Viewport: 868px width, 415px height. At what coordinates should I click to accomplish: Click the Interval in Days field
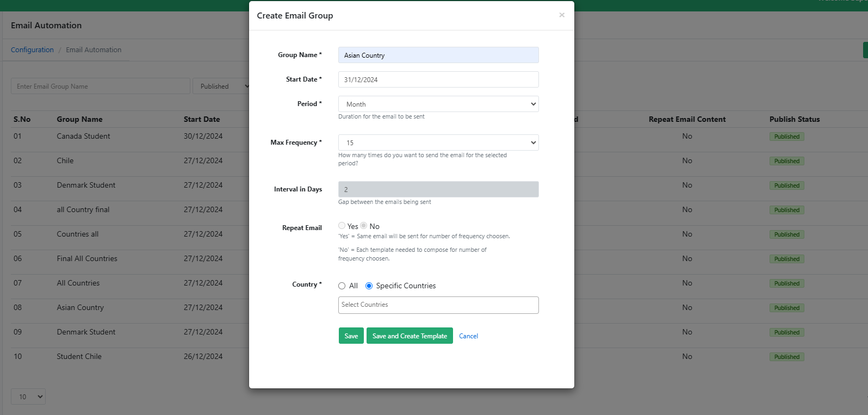pos(438,189)
